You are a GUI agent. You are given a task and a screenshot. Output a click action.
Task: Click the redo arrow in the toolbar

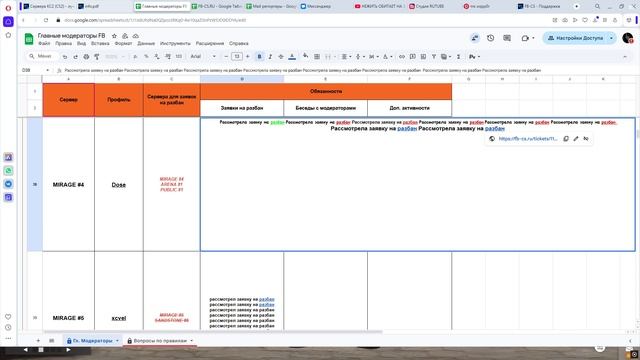76,57
